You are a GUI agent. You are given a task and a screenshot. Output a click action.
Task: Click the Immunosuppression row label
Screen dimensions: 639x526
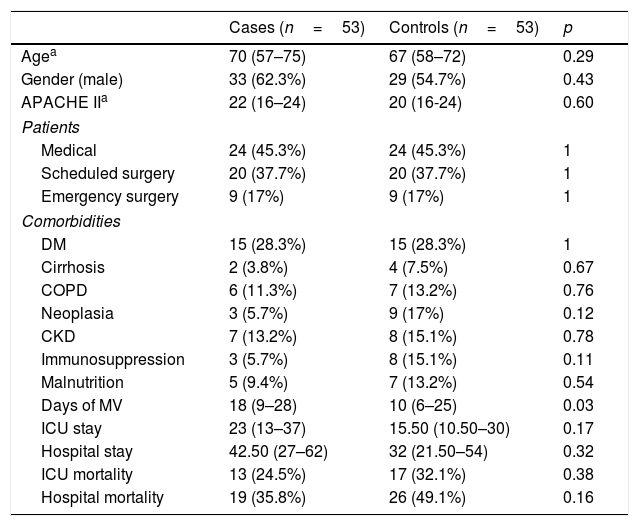tap(113, 359)
